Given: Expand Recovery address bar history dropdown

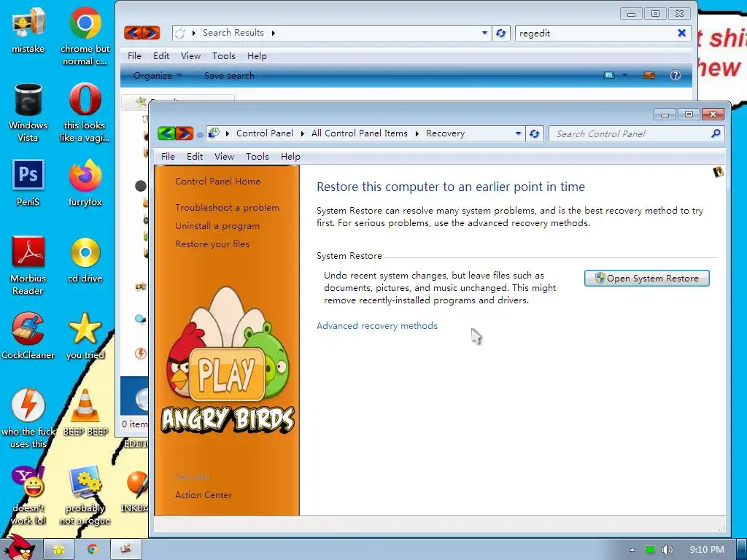Looking at the screenshot, I should [x=519, y=134].
